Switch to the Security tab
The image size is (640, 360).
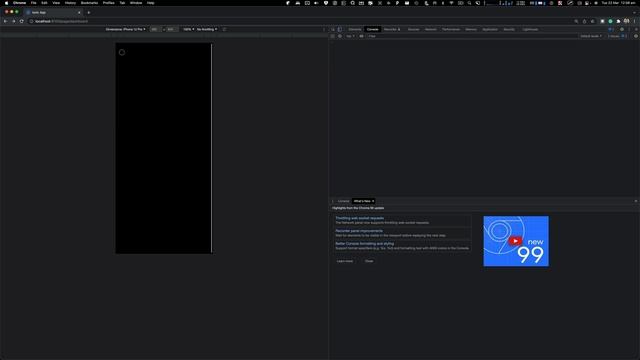(x=509, y=29)
